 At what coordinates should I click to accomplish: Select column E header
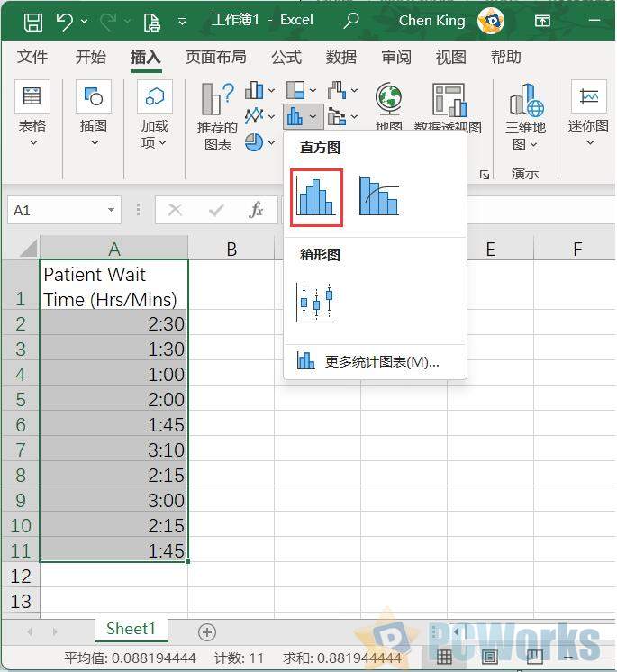[491, 249]
